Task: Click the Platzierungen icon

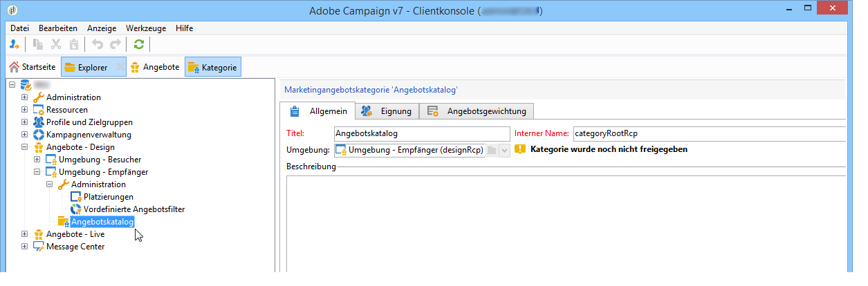Action: (76, 197)
